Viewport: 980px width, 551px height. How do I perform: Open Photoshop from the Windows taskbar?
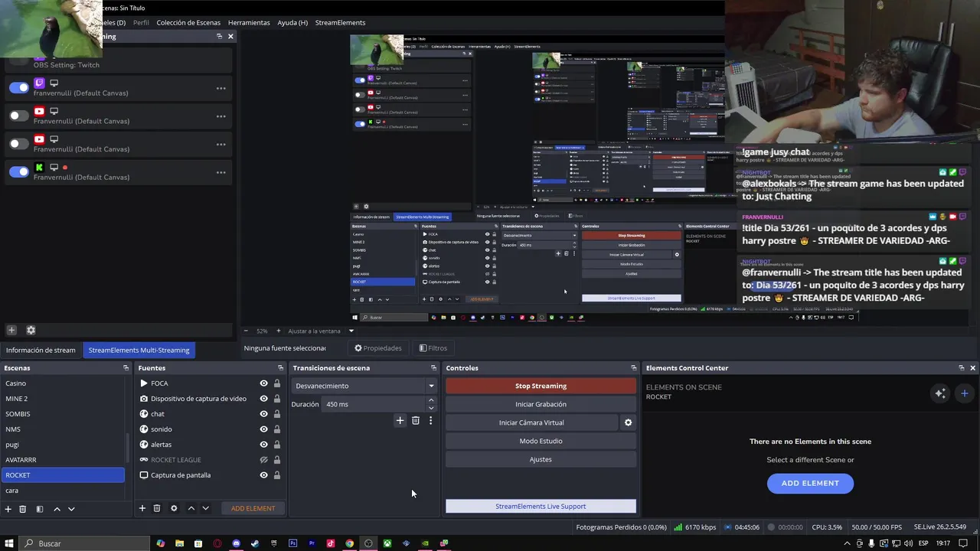coord(292,543)
